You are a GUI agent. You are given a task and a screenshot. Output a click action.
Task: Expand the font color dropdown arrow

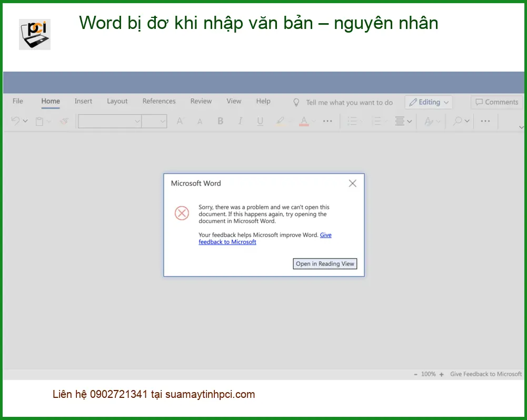(314, 121)
